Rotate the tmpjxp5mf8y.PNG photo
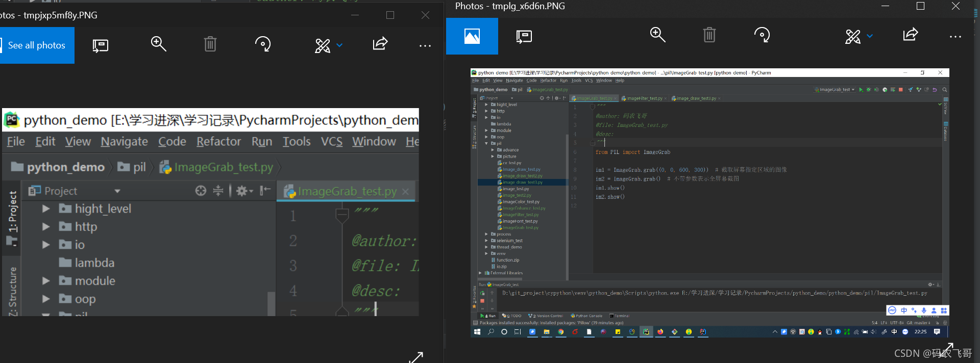 [x=263, y=44]
